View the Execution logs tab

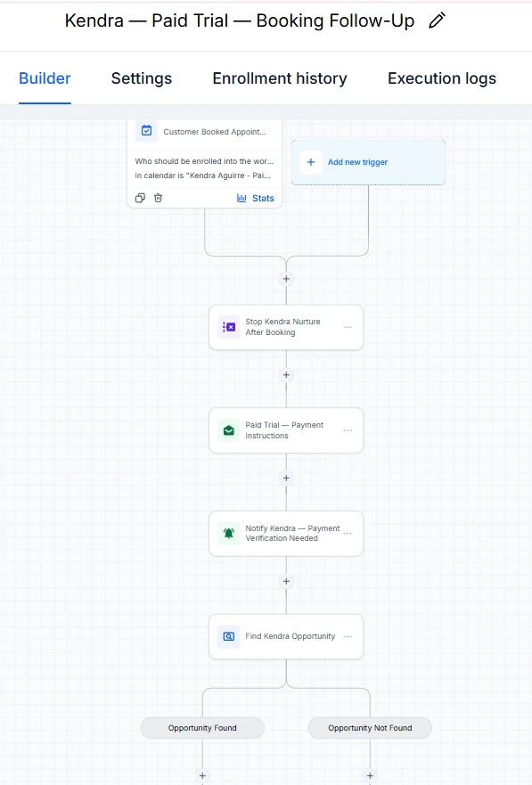(x=442, y=78)
